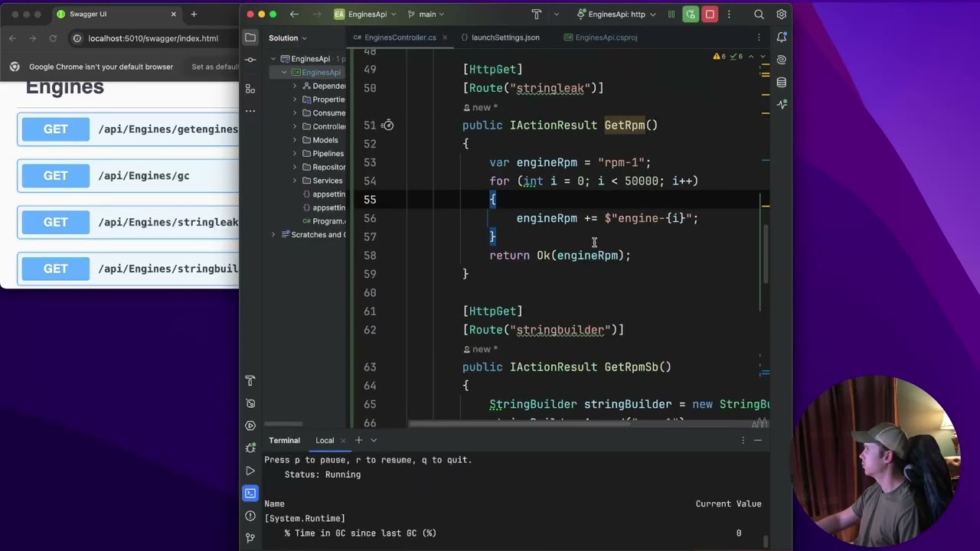This screenshot has height=551, width=980.
Task: Open the Services tool window icon
Action: pos(250,425)
